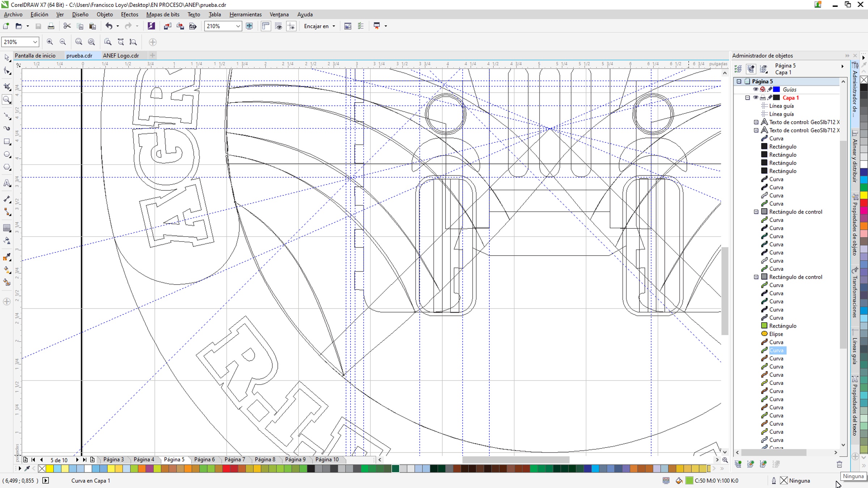Toggle Edit Across Layers button
This screenshot has width=868, height=488.
751,69
